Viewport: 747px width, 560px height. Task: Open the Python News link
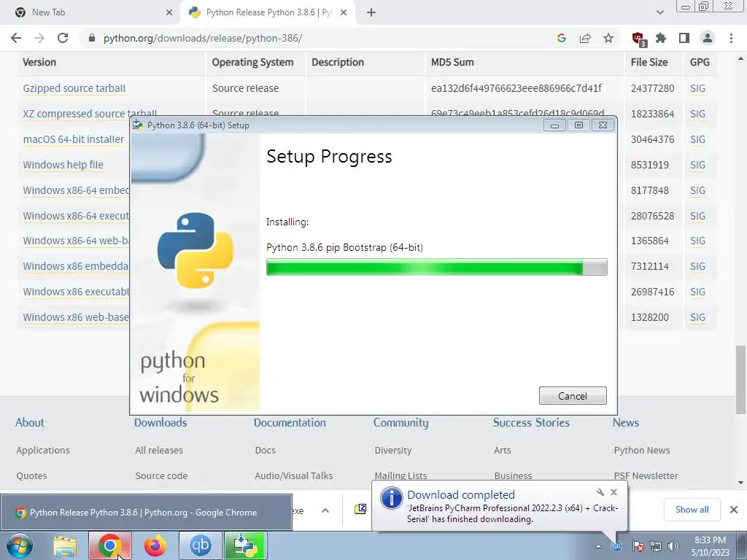coord(641,450)
